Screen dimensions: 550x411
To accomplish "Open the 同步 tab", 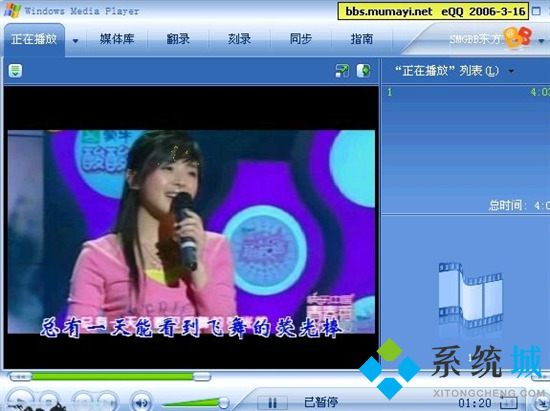I will click(301, 39).
